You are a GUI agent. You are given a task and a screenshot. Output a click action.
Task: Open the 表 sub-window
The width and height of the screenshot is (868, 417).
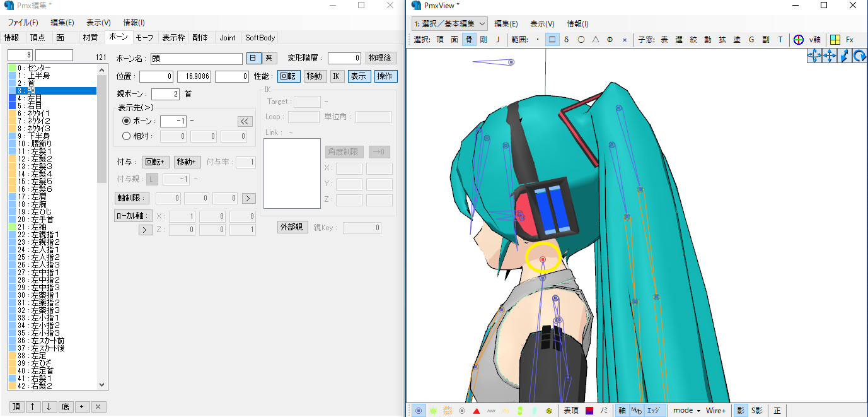[664, 39]
